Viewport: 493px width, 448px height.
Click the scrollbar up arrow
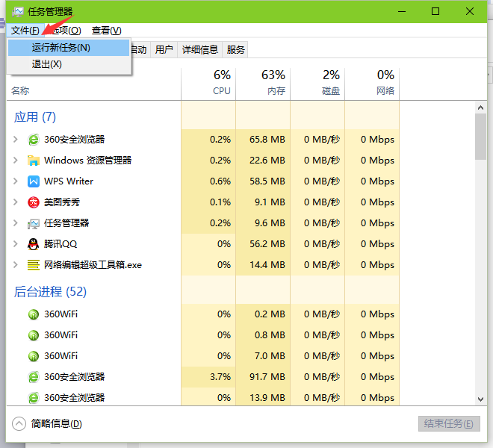tap(480, 108)
